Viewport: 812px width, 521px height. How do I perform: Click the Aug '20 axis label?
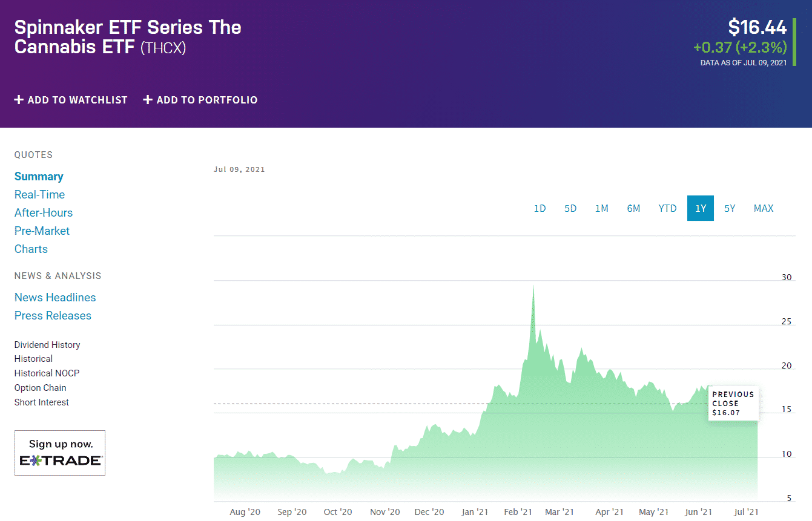pyautogui.click(x=245, y=512)
